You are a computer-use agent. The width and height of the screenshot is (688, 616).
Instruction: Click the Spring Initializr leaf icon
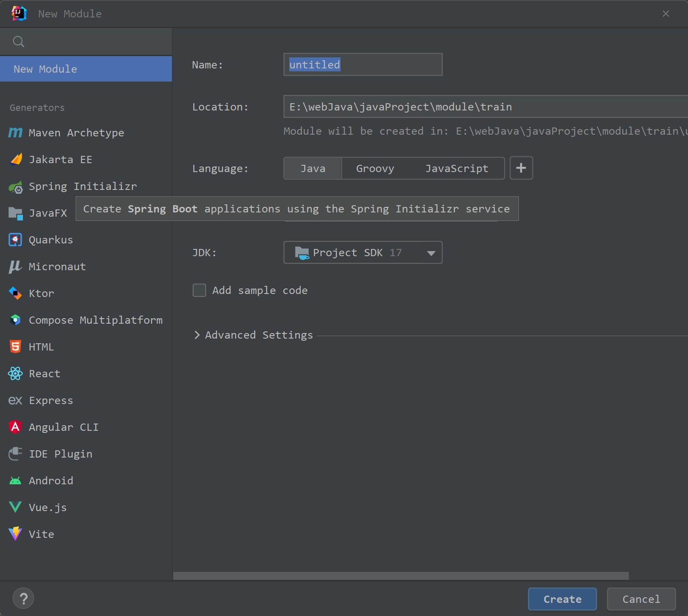pos(16,186)
